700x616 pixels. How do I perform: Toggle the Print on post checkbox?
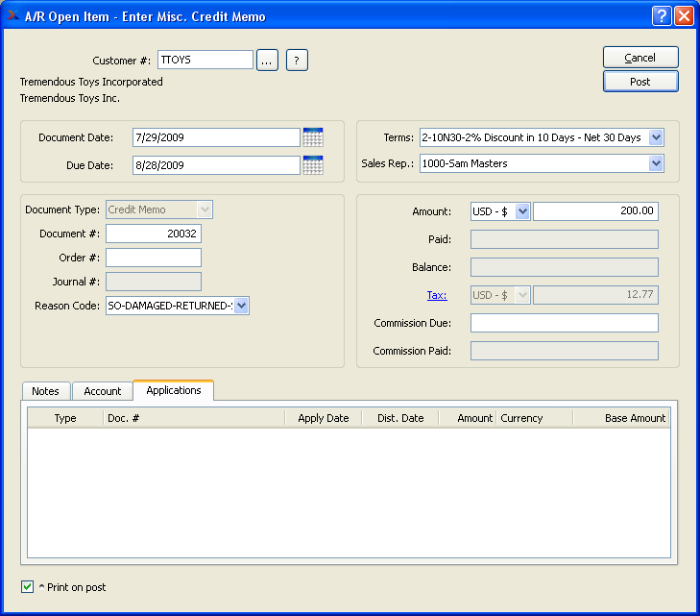pyautogui.click(x=27, y=586)
